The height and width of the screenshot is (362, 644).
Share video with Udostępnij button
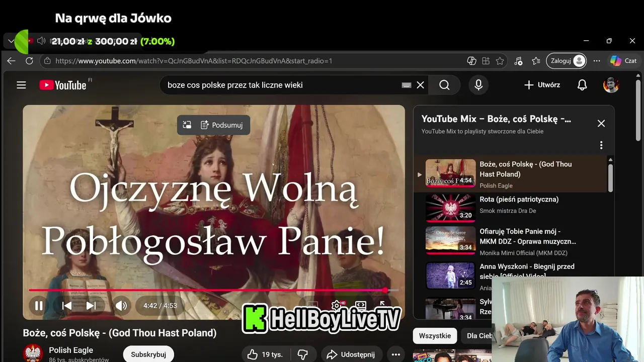pos(352,354)
